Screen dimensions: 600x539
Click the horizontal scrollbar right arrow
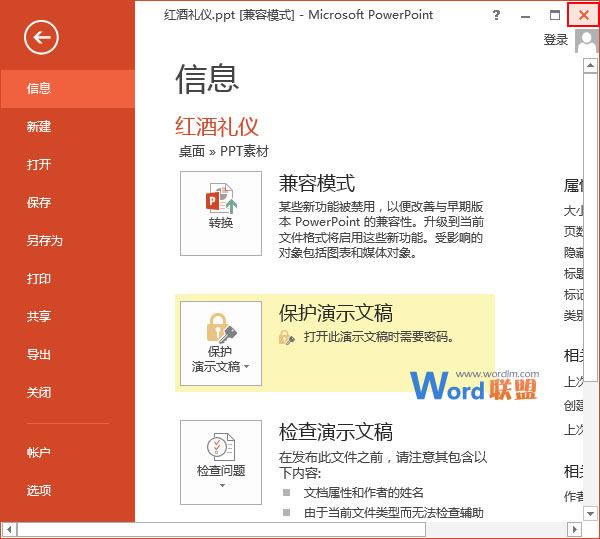pyautogui.click(x=574, y=530)
